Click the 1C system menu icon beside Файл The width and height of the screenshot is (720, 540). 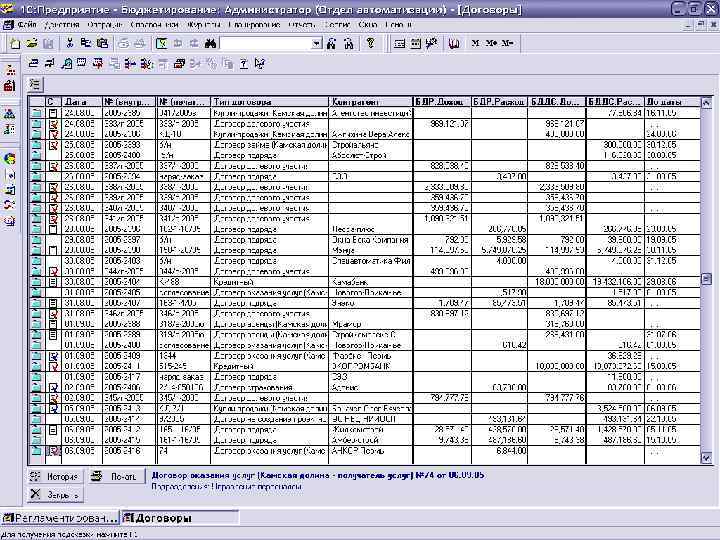pyautogui.click(x=7, y=25)
